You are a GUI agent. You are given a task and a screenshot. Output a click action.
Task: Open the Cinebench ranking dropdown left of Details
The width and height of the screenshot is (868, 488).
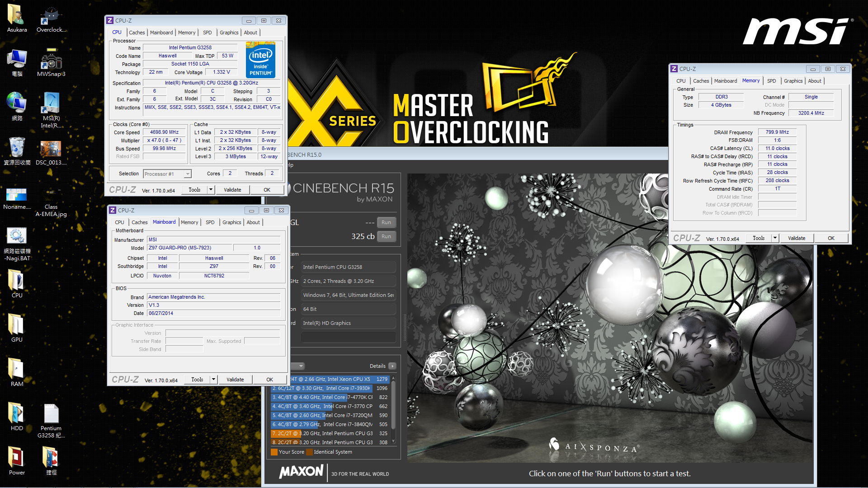coord(298,366)
